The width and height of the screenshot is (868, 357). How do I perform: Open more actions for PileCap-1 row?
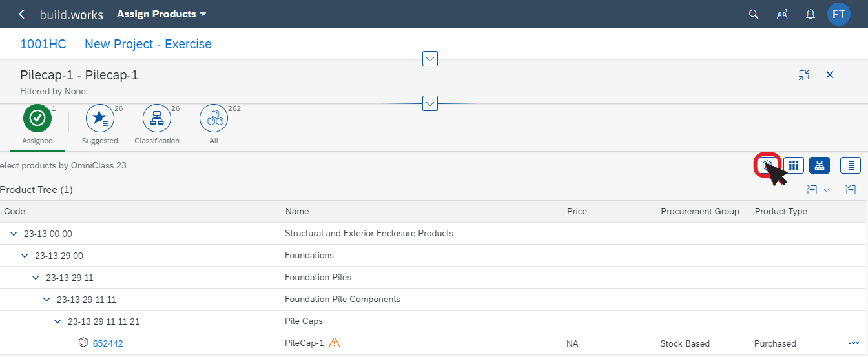point(854,343)
